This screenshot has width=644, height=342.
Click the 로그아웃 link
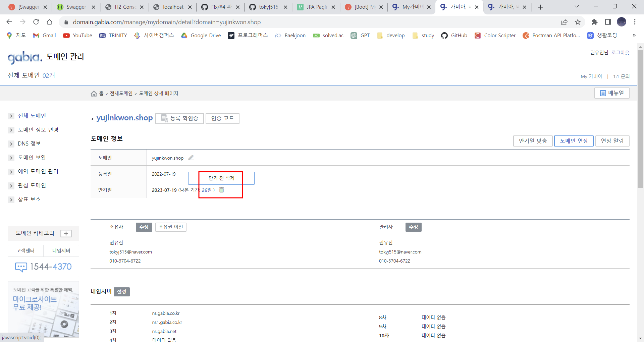click(620, 52)
